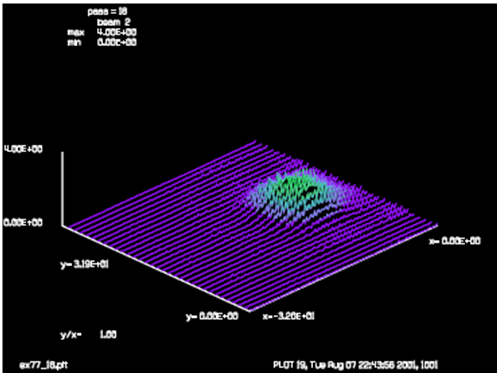Select the 'beam 2' header text
This screenshot has height=375, width=500.
113,22
